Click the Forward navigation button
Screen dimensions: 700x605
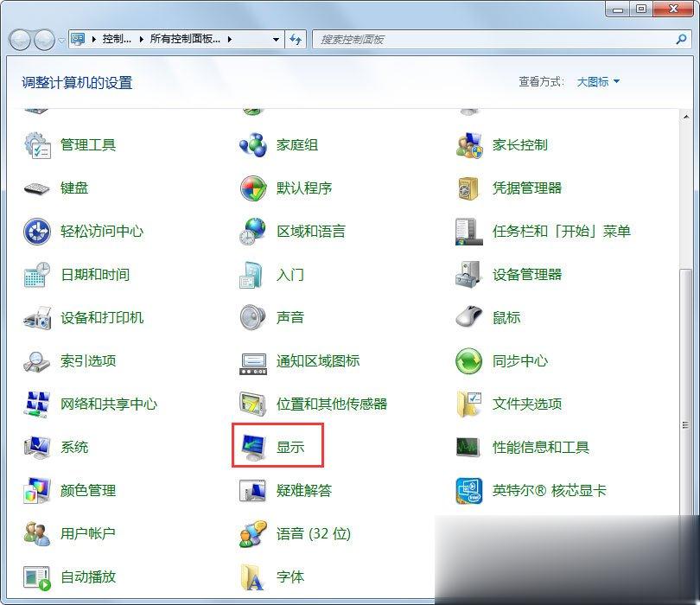pos(45,40)
